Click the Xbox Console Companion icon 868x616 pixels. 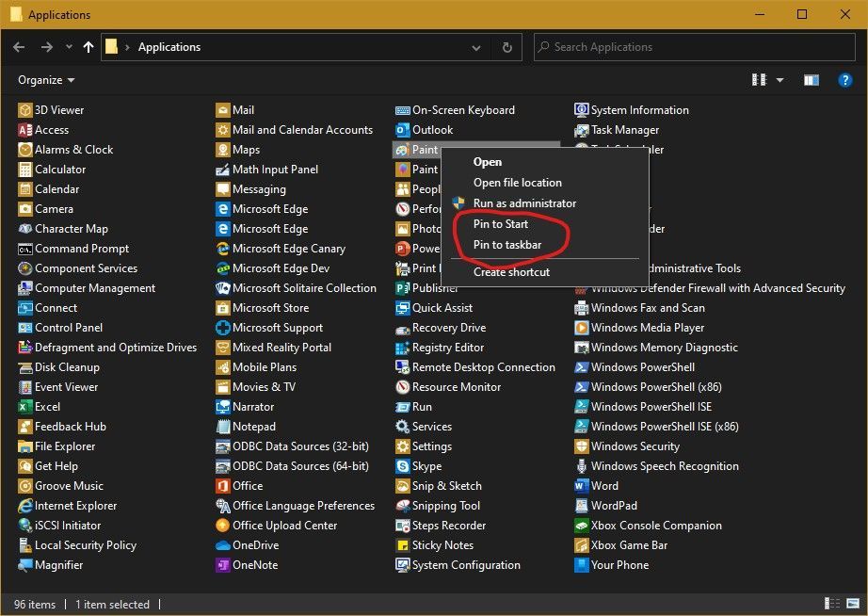581,526
